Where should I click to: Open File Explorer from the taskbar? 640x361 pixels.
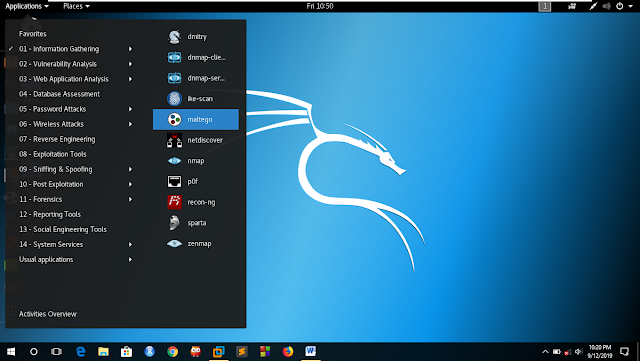tap(103, 352)
